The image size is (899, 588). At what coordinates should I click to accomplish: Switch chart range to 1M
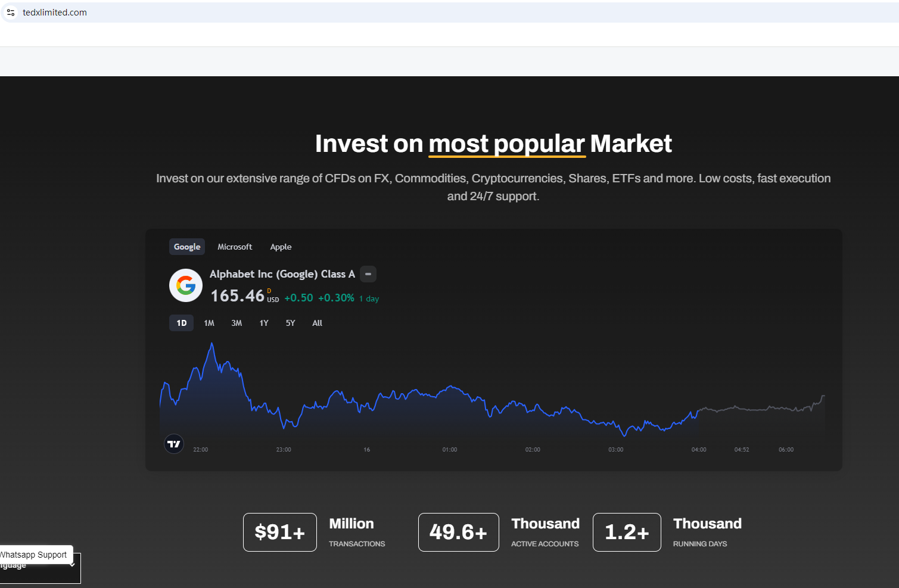point(209,323)
